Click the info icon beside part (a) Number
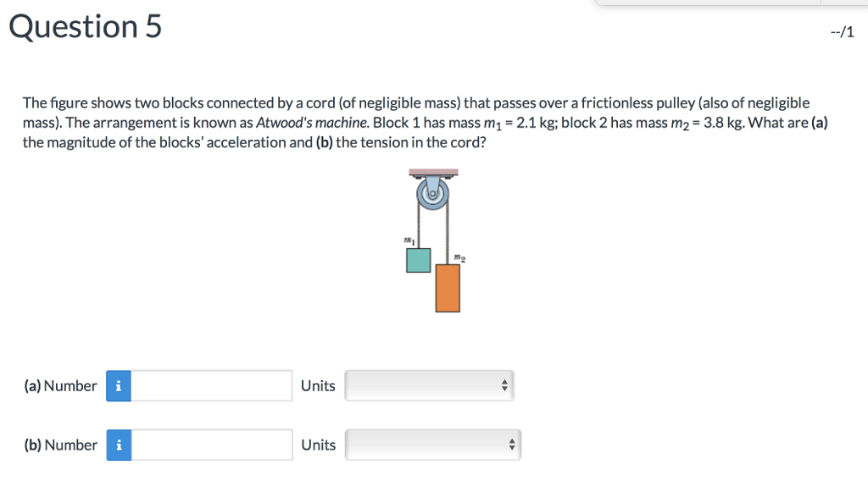 pyautogui.click(x=119, y=385)
